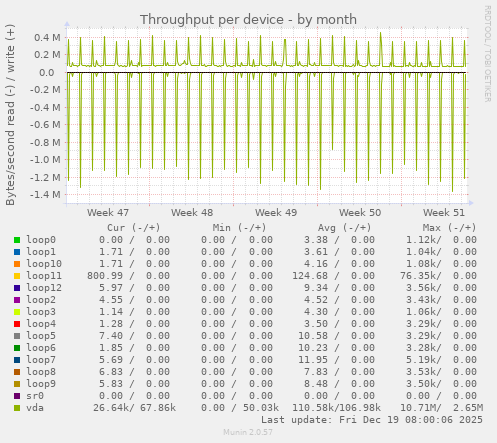497x443 pixels.
Task: Click the loop8 brown legend swatch
Action: click(x=17, y=372)
